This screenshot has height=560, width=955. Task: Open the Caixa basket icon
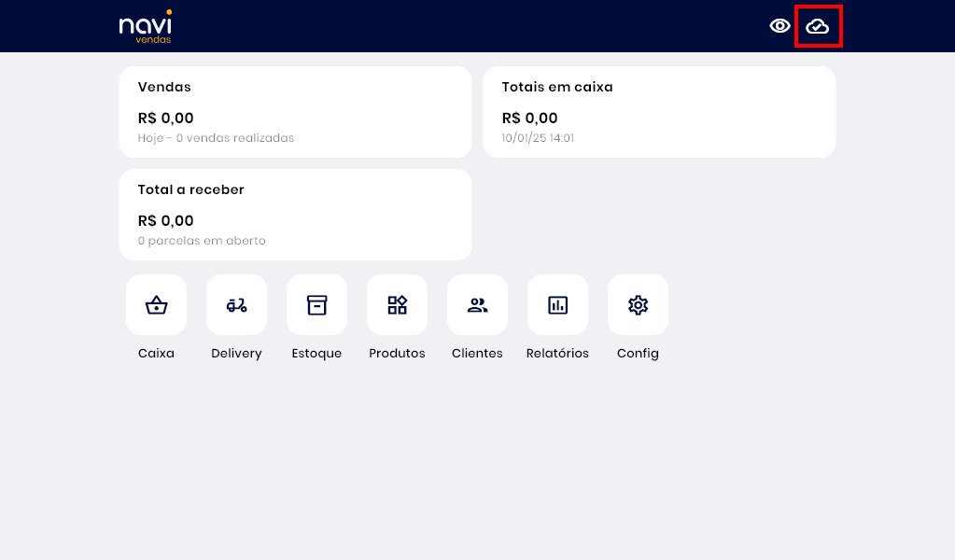point(156,305)
